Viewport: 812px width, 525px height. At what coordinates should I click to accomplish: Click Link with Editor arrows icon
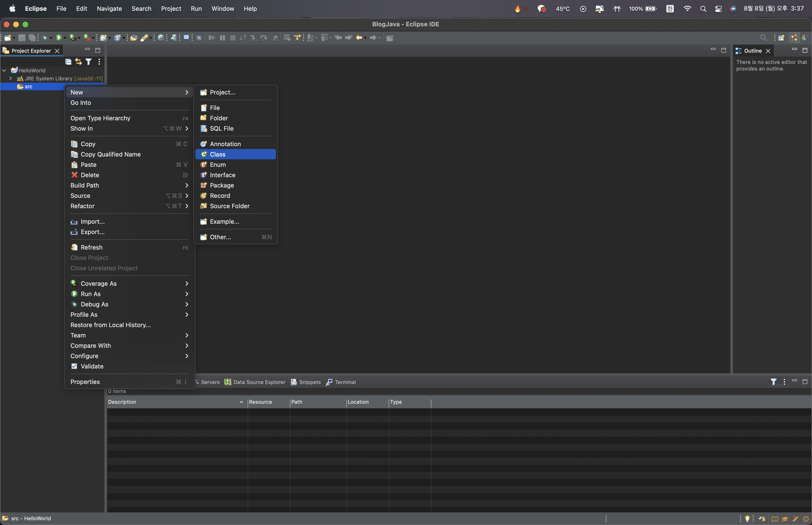(x=78, y=62)
